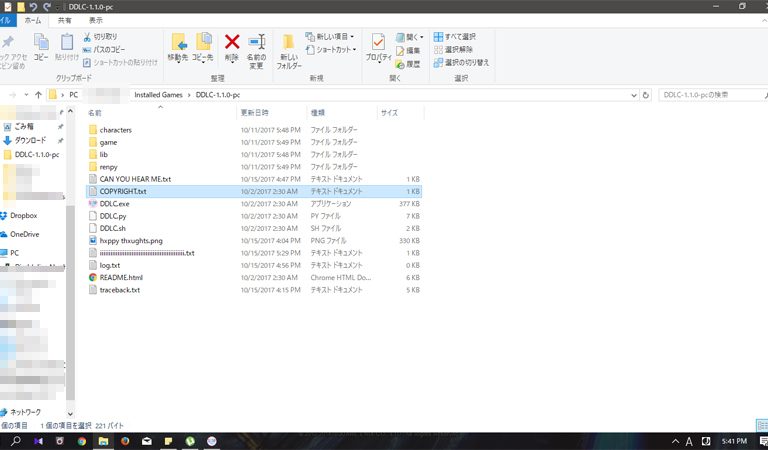Click the DDLC-1.1.0-pc search field

pyautogui.click(x=711, y=95)
